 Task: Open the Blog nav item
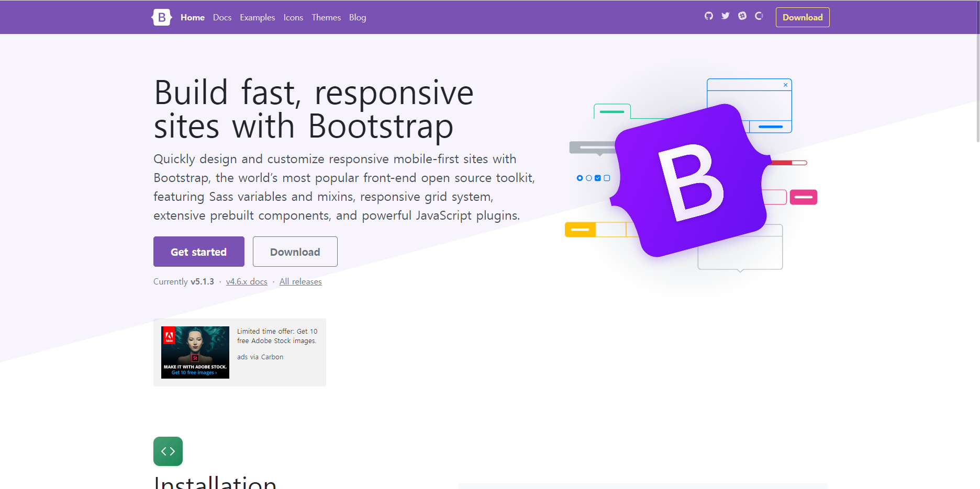pyautogui.click(x=358, y=17)
